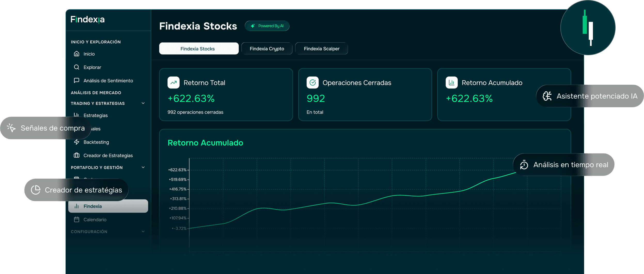
Task: Open the Findexia Scalper tab
Action: pos(321,49)
